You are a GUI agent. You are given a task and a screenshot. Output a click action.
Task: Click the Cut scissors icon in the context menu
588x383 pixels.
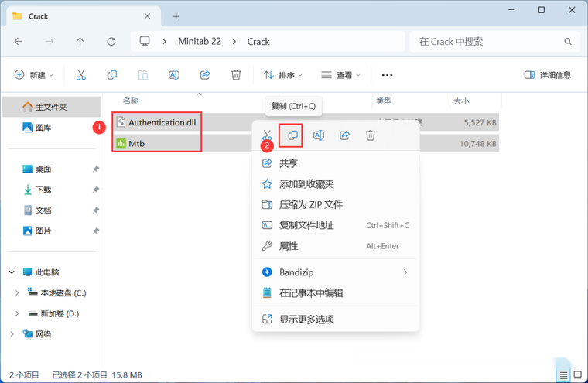click(x=267, y=135)
